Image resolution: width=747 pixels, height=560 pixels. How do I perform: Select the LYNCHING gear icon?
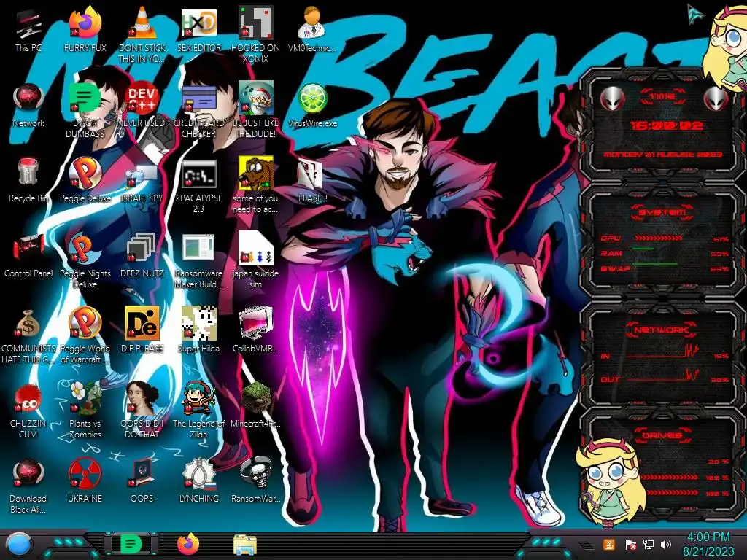[x=199, y=482]
